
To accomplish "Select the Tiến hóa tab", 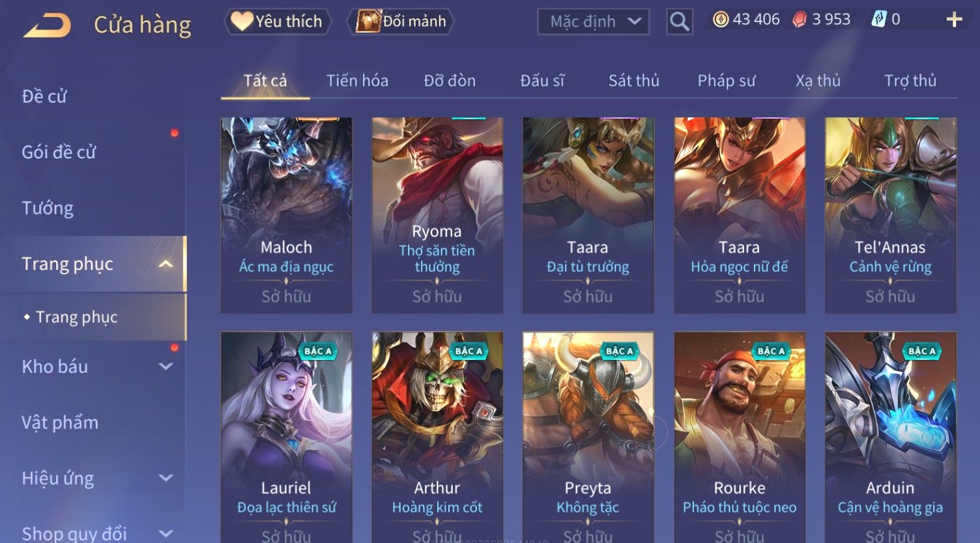I will pyautogui.click(x=357, y=81).
